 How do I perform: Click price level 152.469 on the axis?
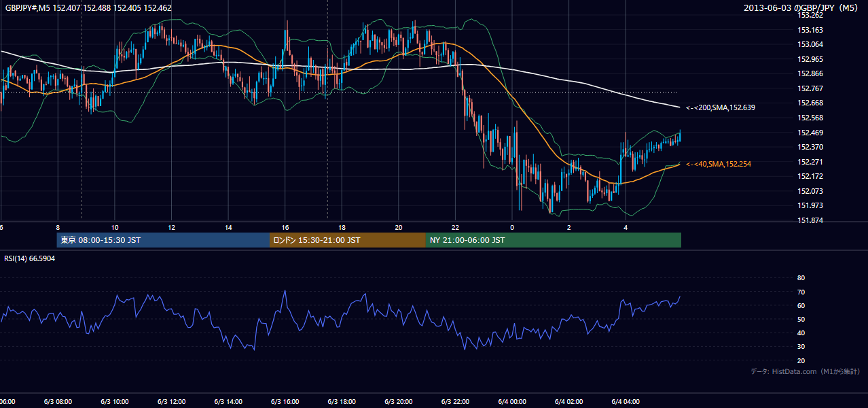tap(810, 133)
